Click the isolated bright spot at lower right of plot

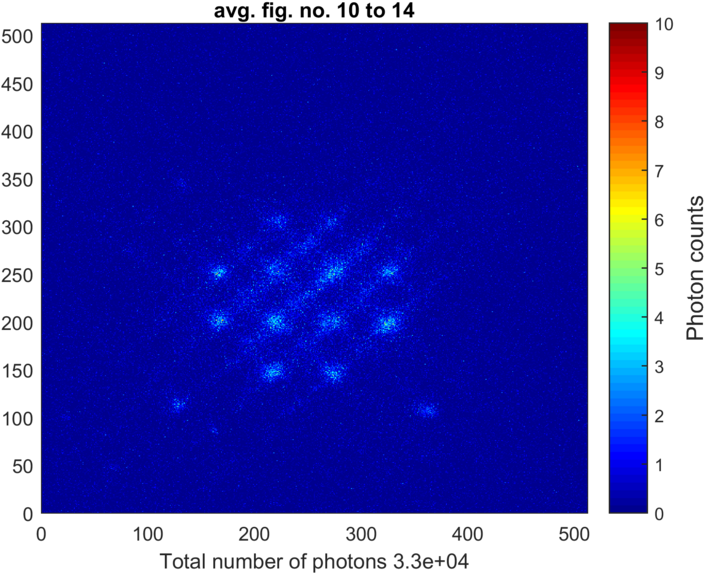[x=427, y=410]
